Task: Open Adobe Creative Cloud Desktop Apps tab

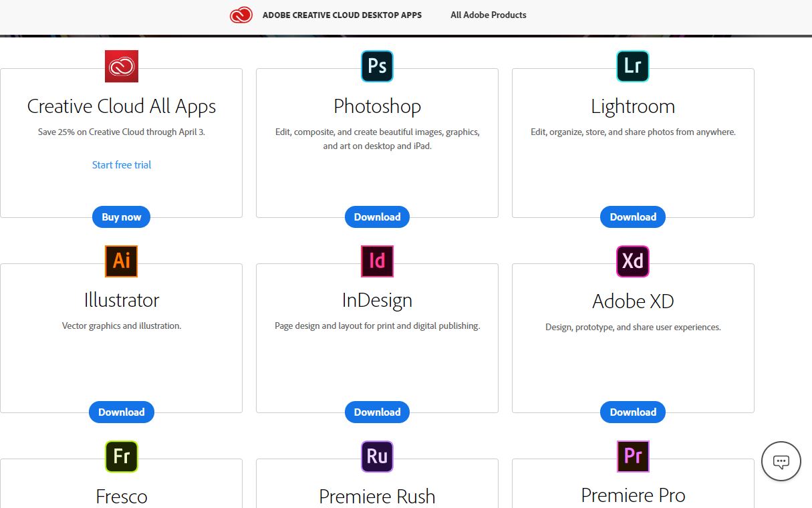Action: [x=342, y=15]
